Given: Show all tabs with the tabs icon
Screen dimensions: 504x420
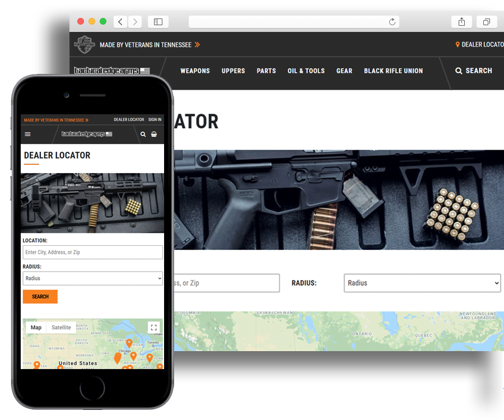Looking at the screenshot, I should 487,22.
